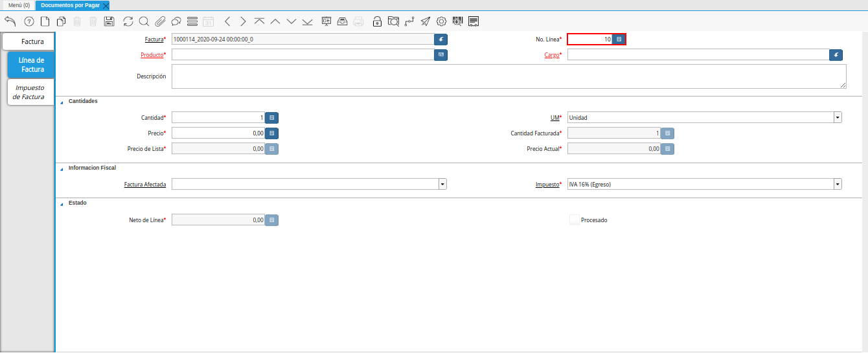This screenshot has height=353, width=868.
Task: Click the Factura Afectada label link
Action: (145, 185)
